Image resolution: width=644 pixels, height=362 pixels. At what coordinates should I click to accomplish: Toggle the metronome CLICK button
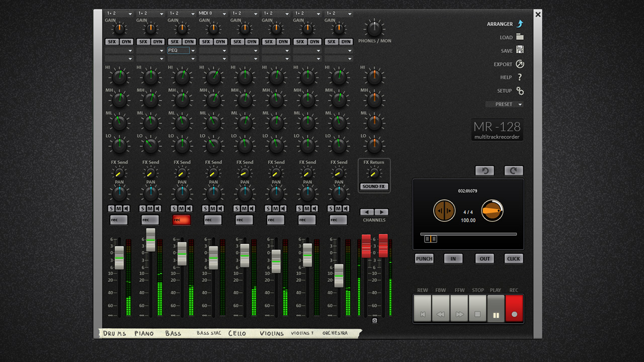(x=514, y=259)
